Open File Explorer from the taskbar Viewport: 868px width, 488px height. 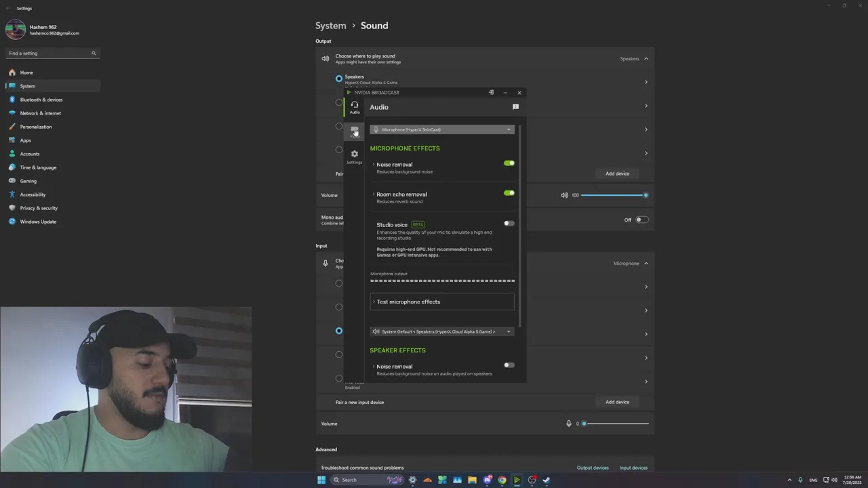(472, 480)
